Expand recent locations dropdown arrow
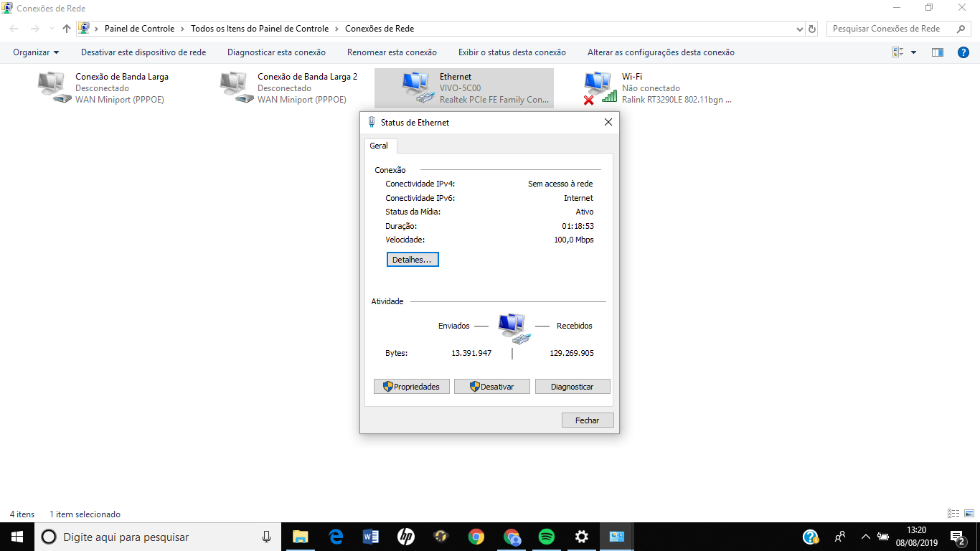The height and width of the screenshot is (551, 980). tap(52, 29)
